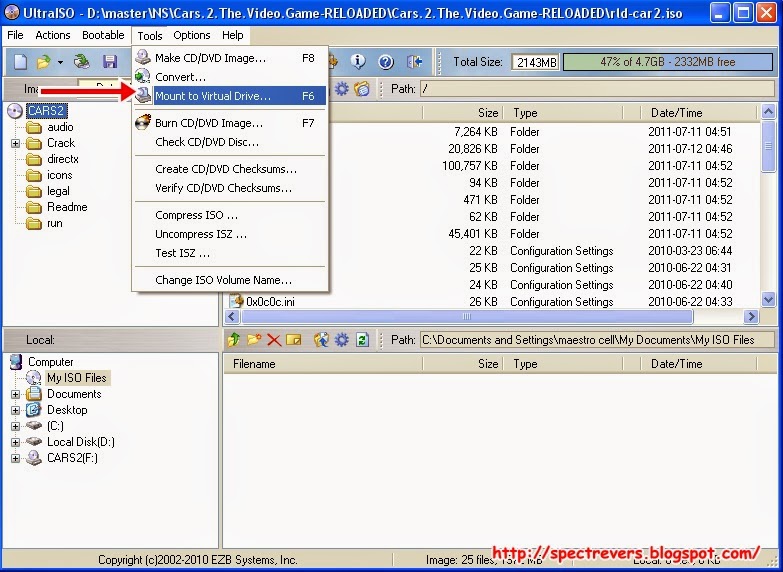Click the Save floppy disk toolbar icon

point(109,61)
